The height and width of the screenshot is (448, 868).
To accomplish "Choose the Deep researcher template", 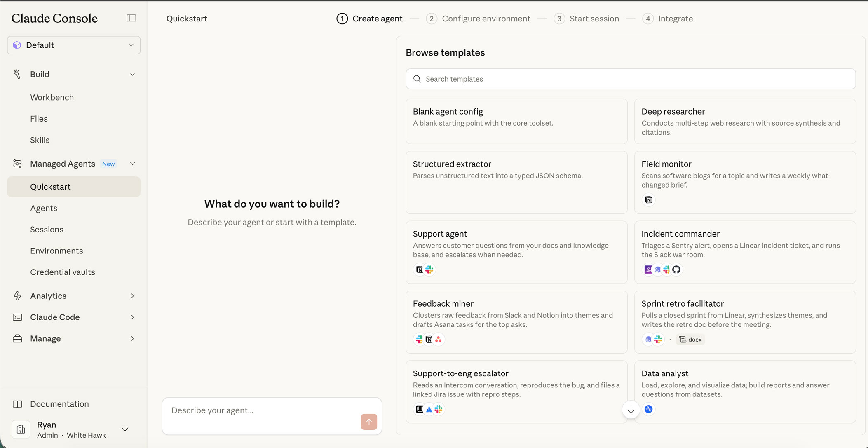I will click(744, 121).
